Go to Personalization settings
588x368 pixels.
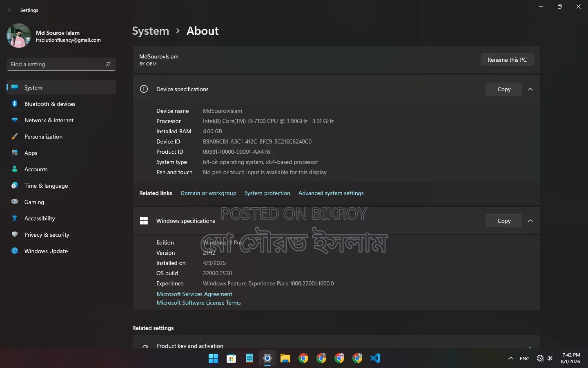61,137
